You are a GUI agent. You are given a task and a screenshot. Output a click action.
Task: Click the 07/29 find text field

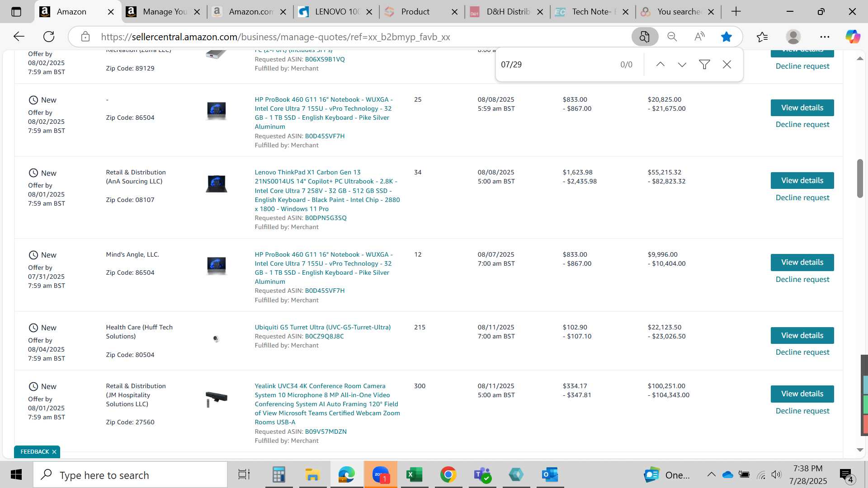pyautogui.click(x=556, y=65)
